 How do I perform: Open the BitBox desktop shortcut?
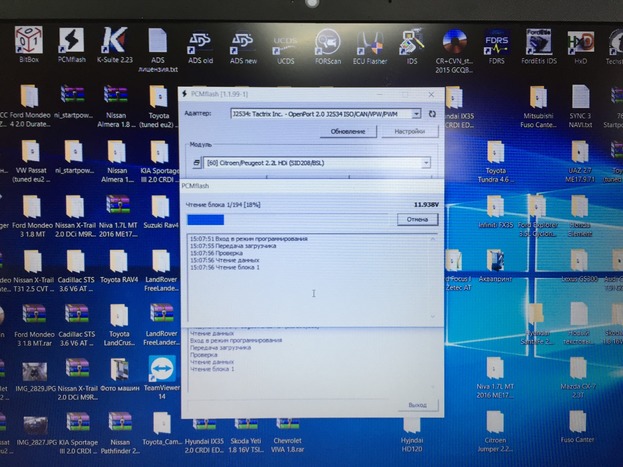tap(28, 41)
